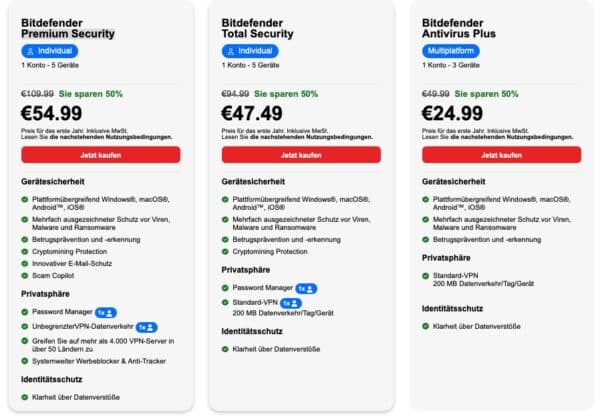Click green check icon next to Scam Copilot

point(25,276)
